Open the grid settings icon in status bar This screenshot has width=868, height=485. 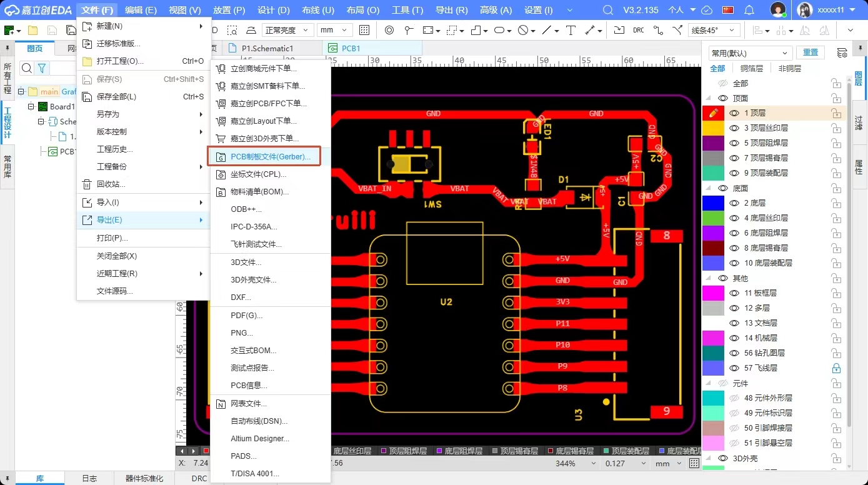[694, 463]
